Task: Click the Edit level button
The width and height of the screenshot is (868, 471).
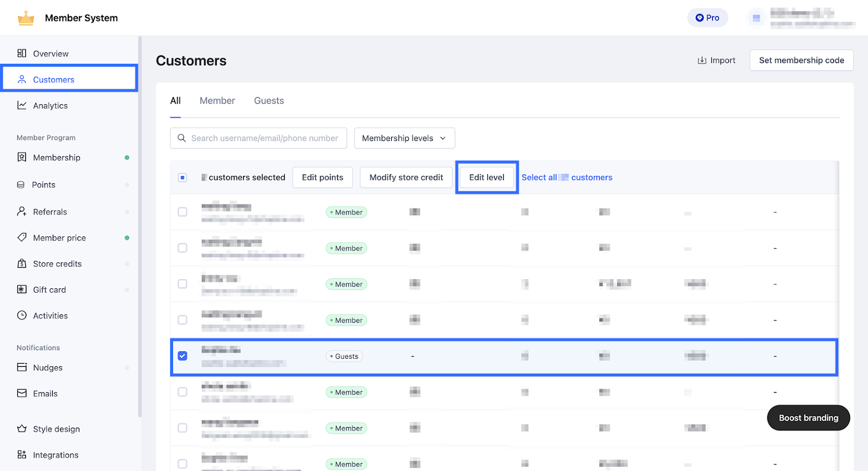Action: pyautogui.click(x=487, y=177)
